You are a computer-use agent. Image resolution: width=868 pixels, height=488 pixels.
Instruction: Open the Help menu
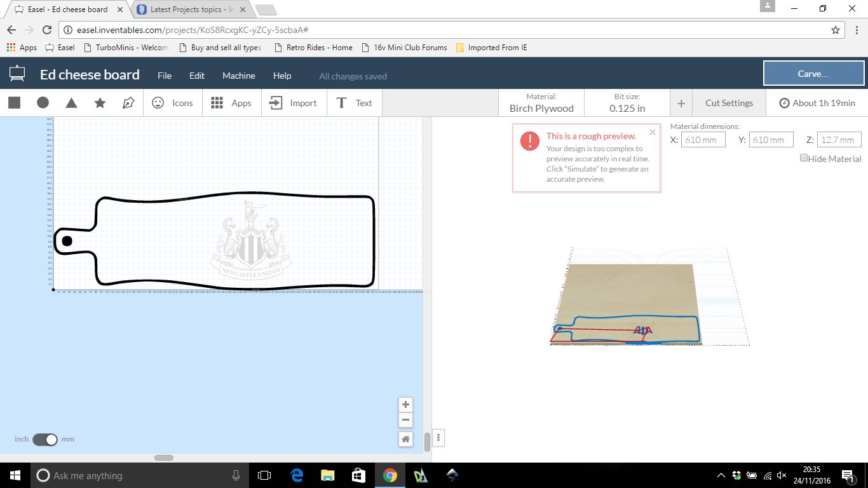tap(282, 76)
